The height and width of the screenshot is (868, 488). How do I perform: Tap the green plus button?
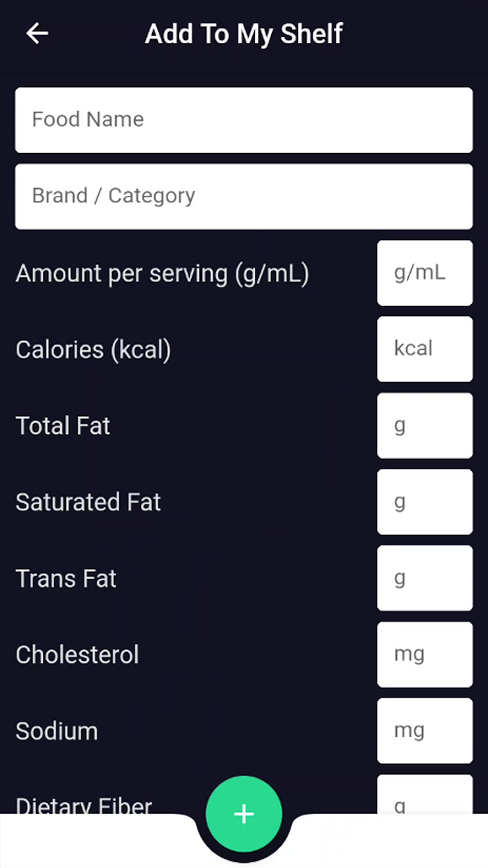click(x=244, y=814)
